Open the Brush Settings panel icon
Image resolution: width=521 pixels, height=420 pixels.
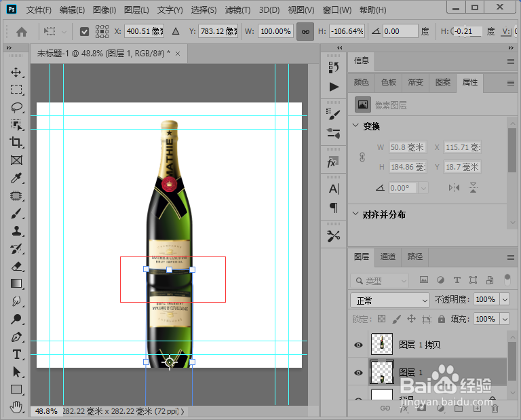pyautogui.click(x=333, y=114)
